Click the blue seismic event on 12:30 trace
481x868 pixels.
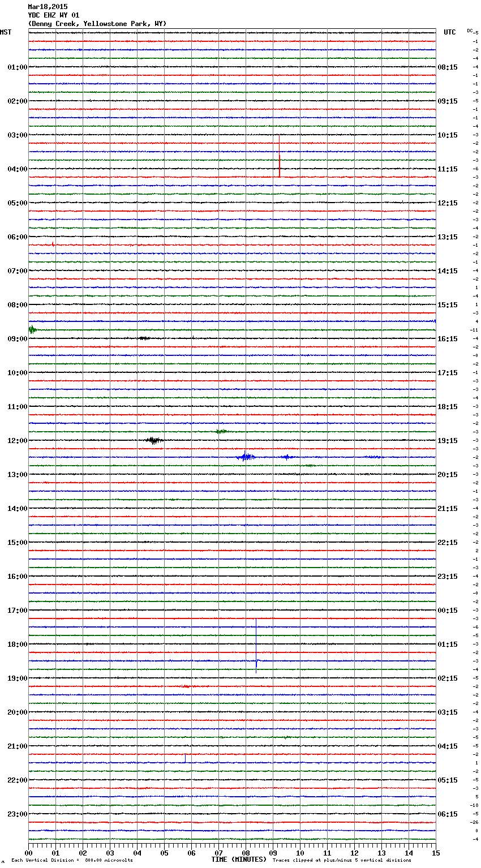click(246, 457)
